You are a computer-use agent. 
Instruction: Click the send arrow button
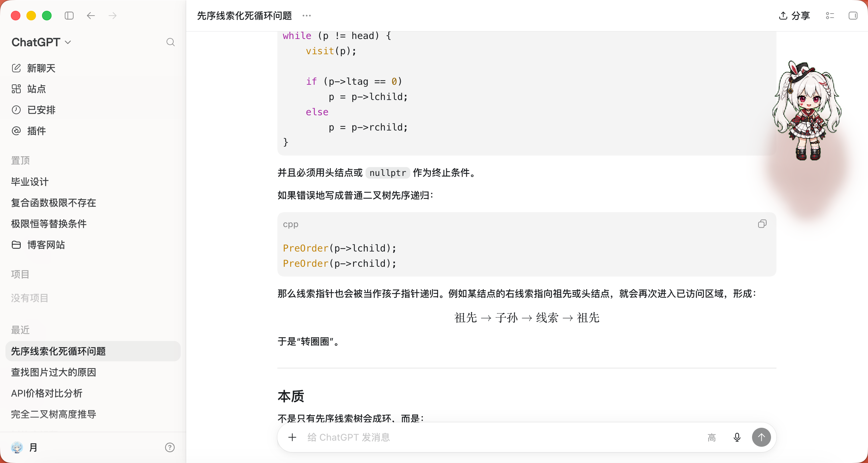(x=761, y=437)
